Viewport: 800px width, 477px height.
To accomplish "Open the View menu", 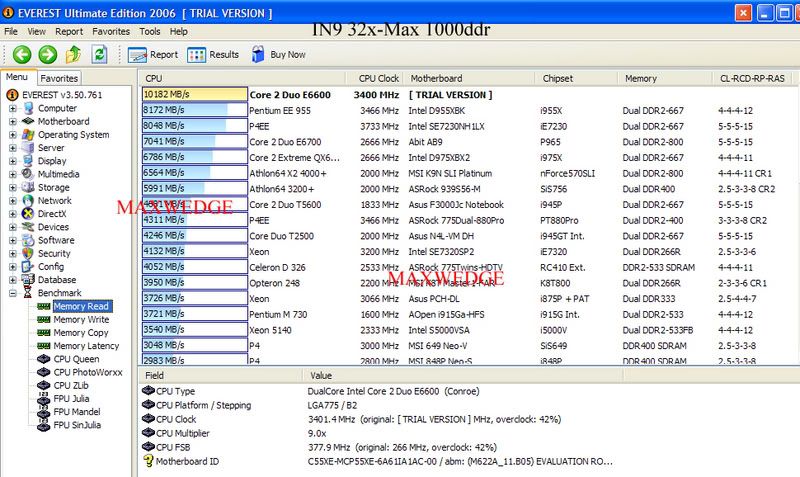I will coord(36,31).
